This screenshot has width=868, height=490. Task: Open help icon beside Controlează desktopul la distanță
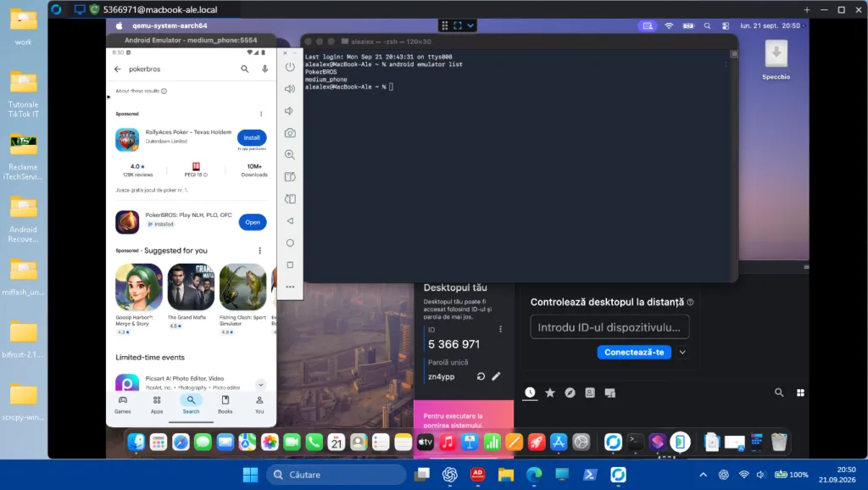tap(690, 303)
